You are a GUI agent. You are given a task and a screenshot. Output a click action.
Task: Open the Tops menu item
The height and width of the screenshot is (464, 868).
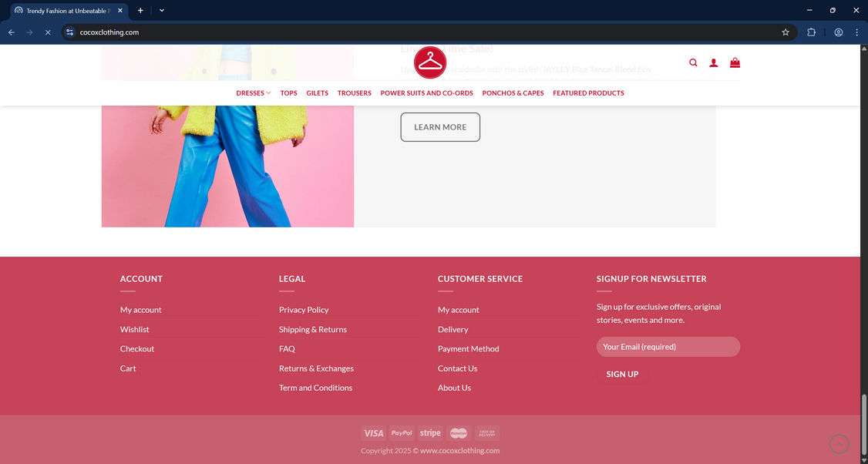pos(288,93)
